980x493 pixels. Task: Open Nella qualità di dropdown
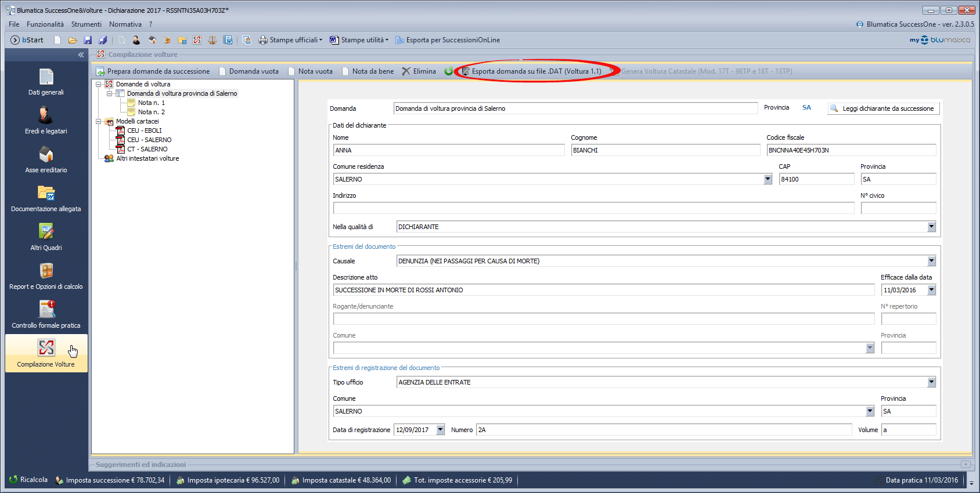(931, 227)
